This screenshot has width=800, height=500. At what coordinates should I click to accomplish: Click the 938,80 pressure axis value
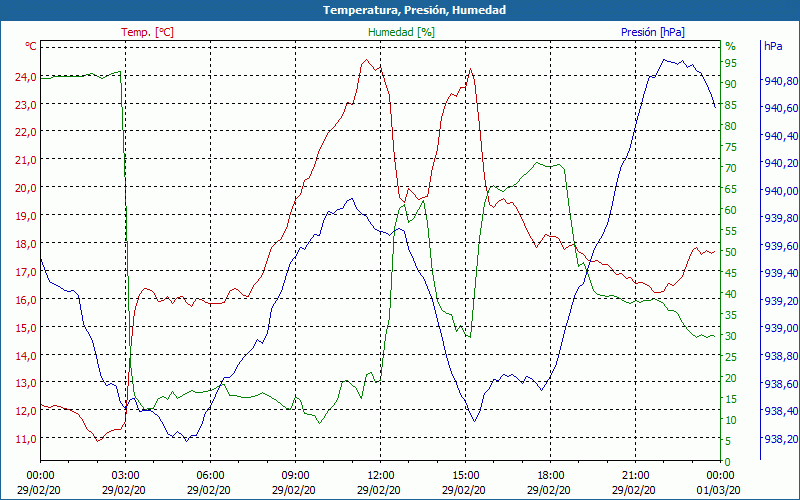coord(781,355)
